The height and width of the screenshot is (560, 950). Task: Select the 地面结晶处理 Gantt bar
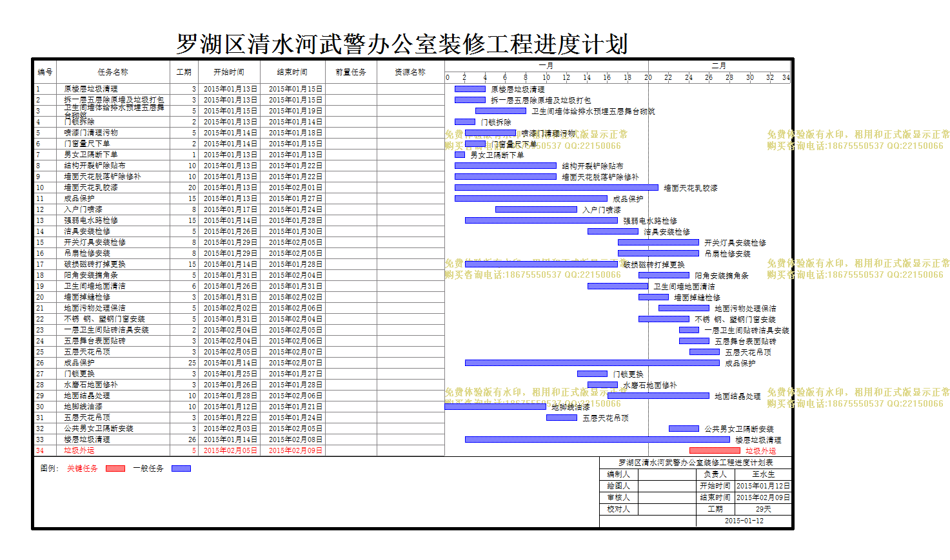click(658, 396)
